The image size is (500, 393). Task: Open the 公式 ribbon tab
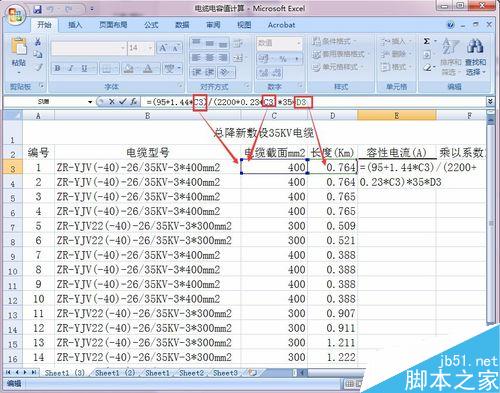151,25
